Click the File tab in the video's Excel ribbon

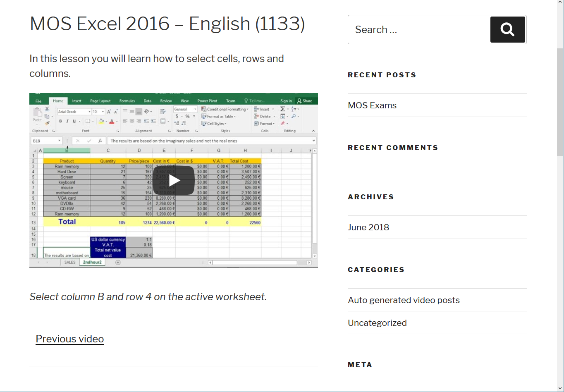(x=38, y=101)
